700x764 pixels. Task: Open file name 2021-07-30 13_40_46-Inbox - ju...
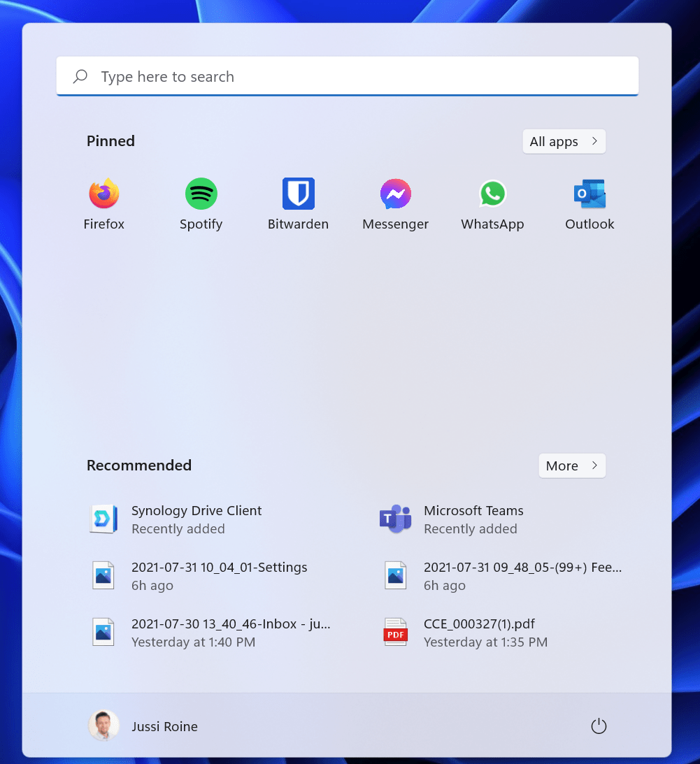pos(231,624)
